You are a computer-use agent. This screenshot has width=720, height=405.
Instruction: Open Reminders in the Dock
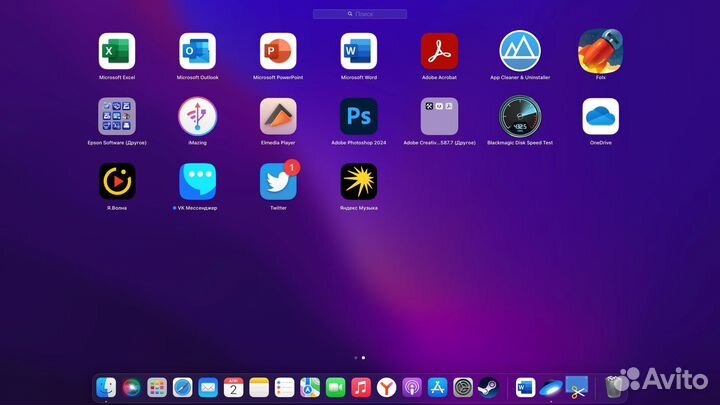284,388
